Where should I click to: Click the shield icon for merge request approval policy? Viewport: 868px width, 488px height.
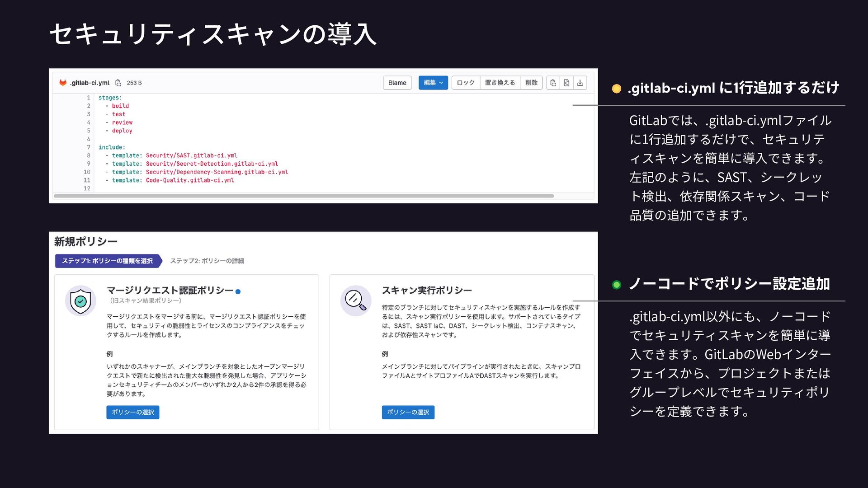(80, 301)
